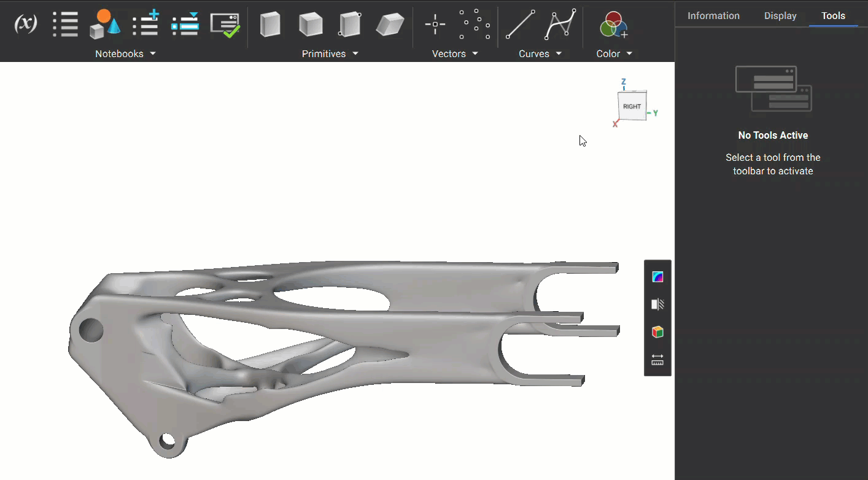This screenshot has height=480, width=868.
Task: Select the line curve tool icon
Action: point(520,25)
